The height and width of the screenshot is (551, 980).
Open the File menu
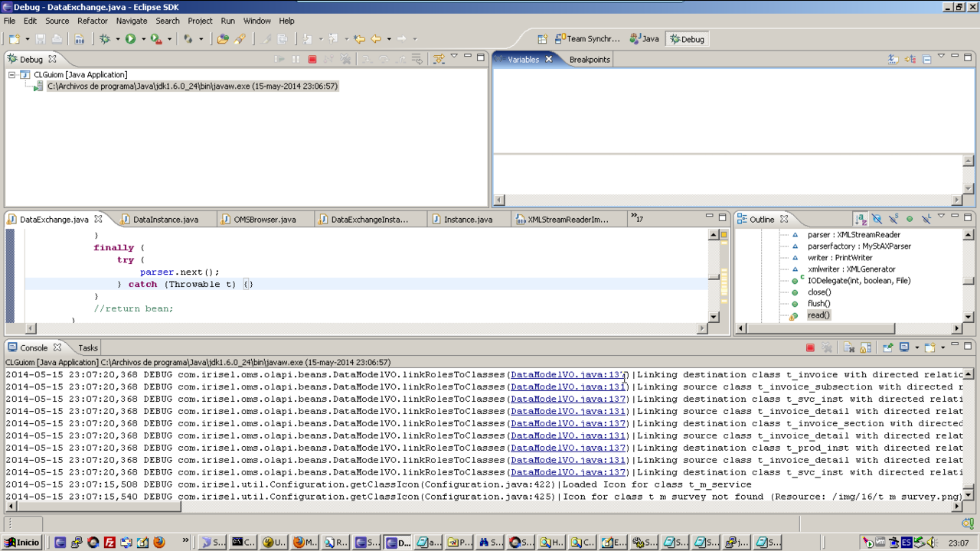click(x=9, y=21)
